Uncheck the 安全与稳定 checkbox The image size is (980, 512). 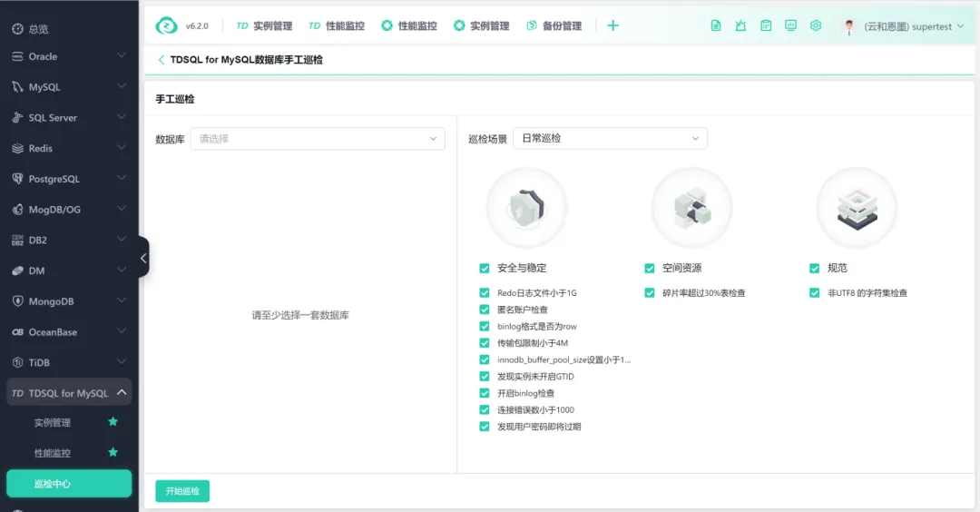[x=485, y=268]
